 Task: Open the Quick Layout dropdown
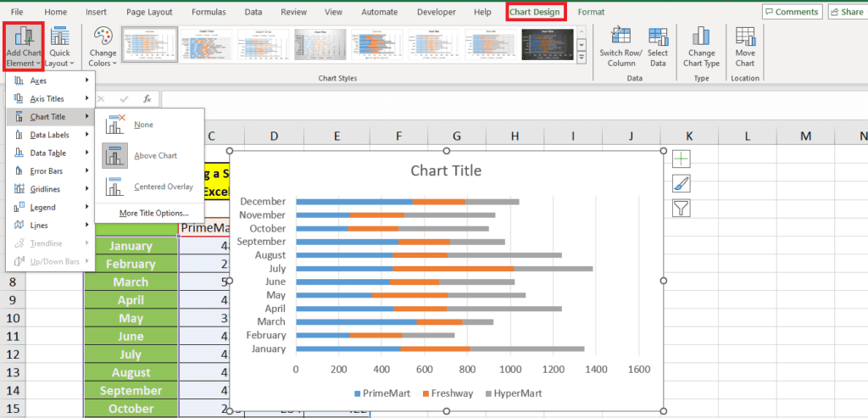coord(59,47)
